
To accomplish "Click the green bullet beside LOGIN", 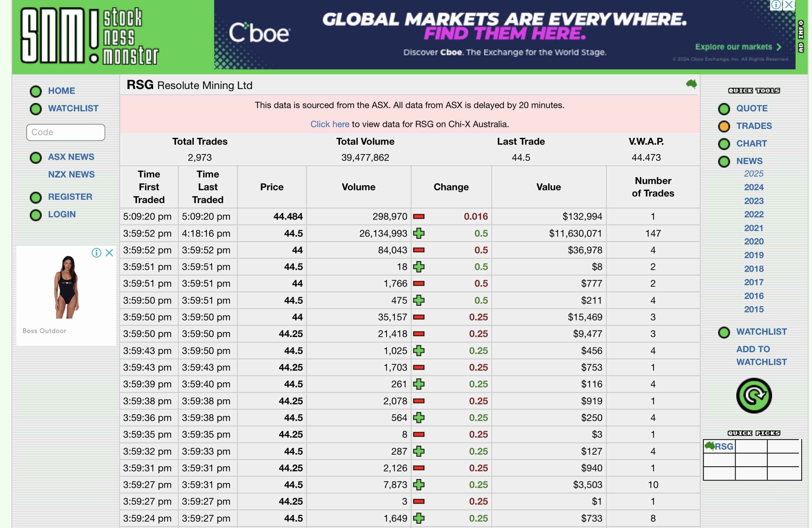I will tap(36, 215).
